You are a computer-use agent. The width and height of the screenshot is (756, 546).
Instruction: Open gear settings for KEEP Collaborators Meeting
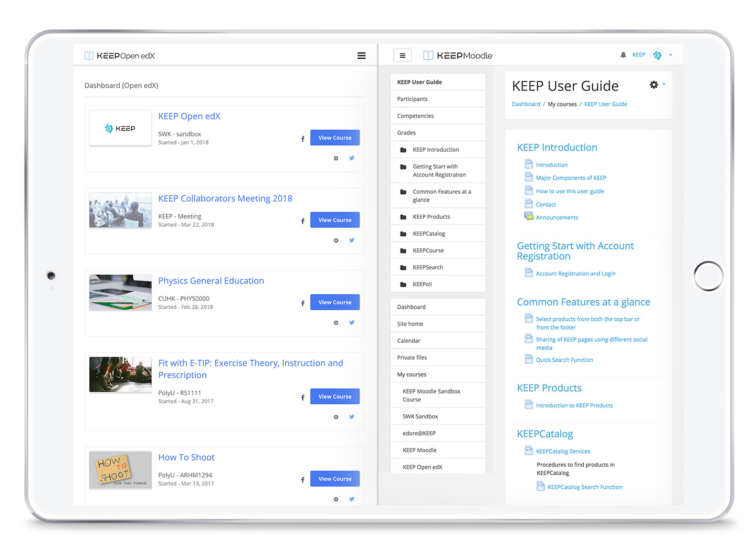(x=336, y=240)
